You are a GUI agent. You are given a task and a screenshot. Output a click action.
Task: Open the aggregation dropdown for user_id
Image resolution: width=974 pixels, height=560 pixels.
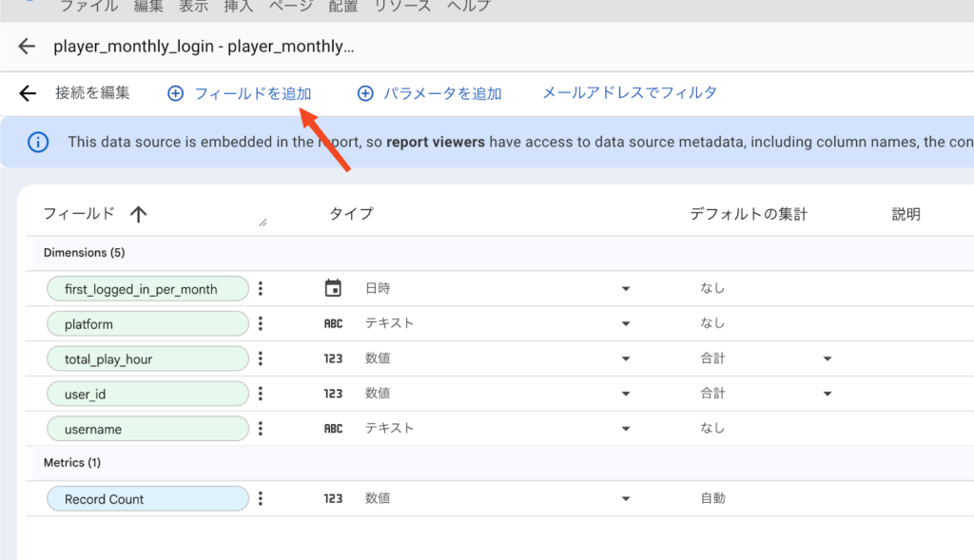click(827, 394)
